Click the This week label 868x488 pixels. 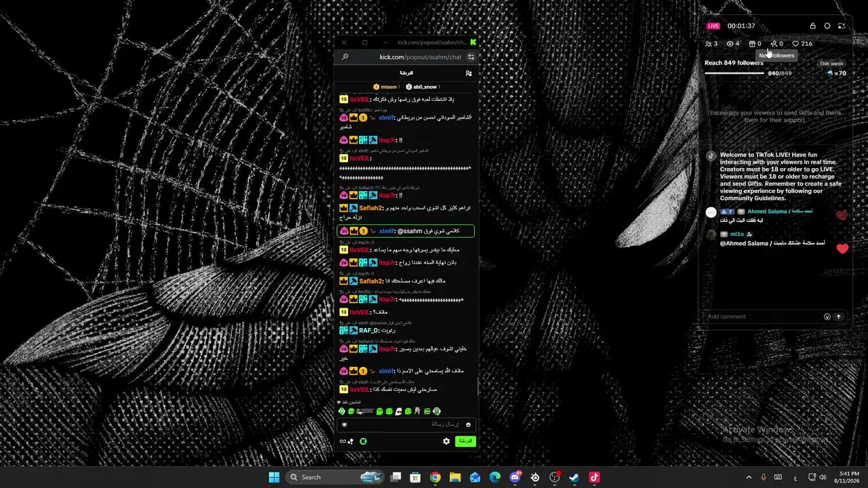(831, 64)
